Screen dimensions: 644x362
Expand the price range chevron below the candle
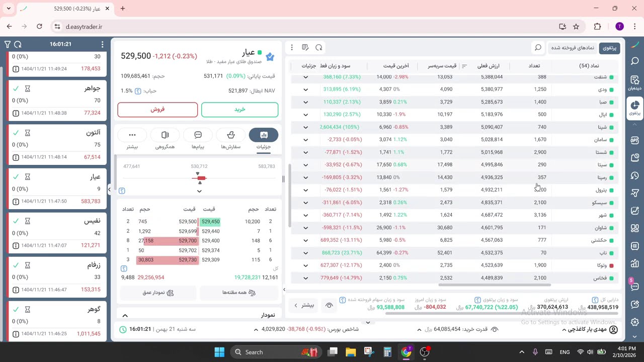(x=199, y=191)
